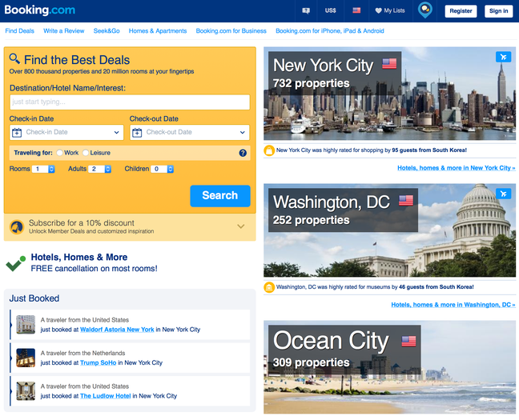
Task: Click the Check-out Date calendar icon
Action: point(137,133)
